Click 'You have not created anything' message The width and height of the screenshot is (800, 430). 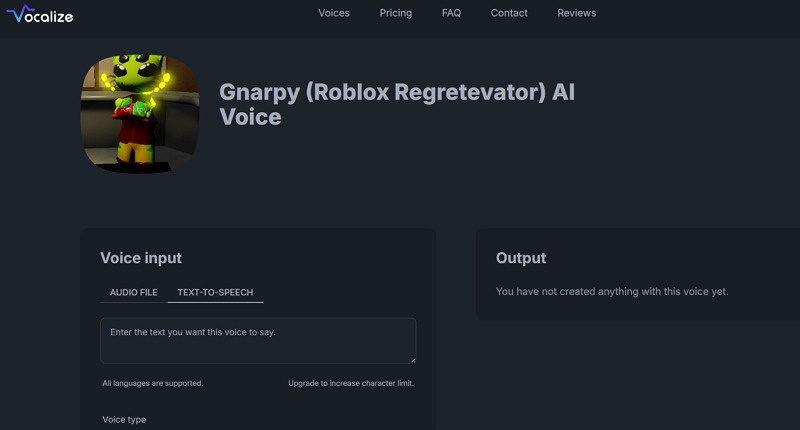[612, 292]
